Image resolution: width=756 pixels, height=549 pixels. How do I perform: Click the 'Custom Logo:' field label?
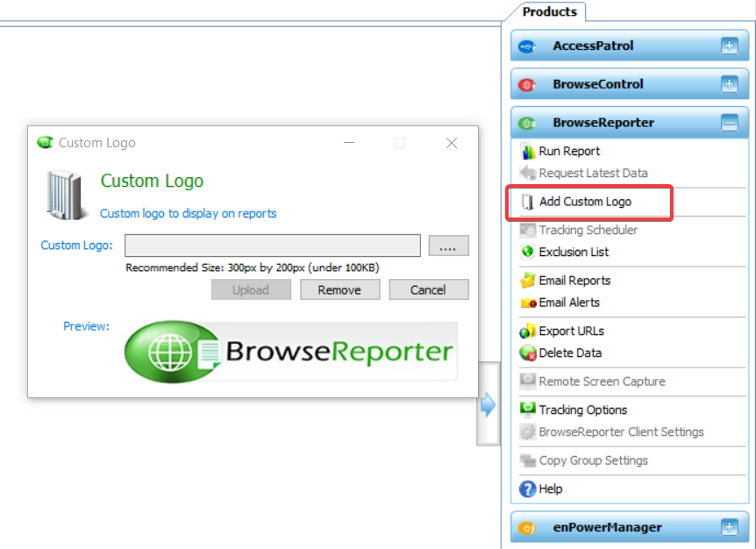click(x=76, y=246)
